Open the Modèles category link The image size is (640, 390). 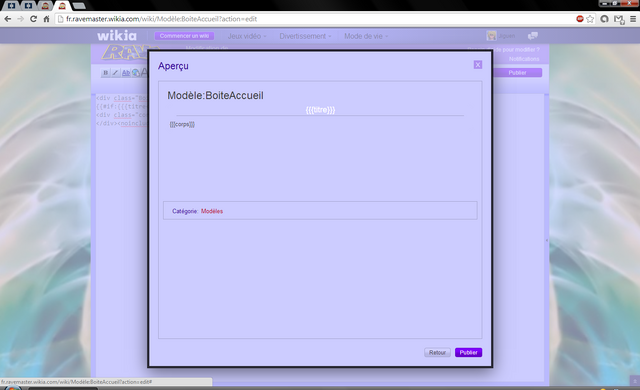(212, 211)
